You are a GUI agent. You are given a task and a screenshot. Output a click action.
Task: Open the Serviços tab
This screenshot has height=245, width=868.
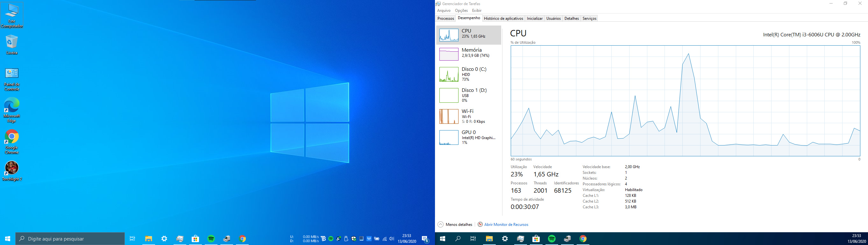[589, 19]
